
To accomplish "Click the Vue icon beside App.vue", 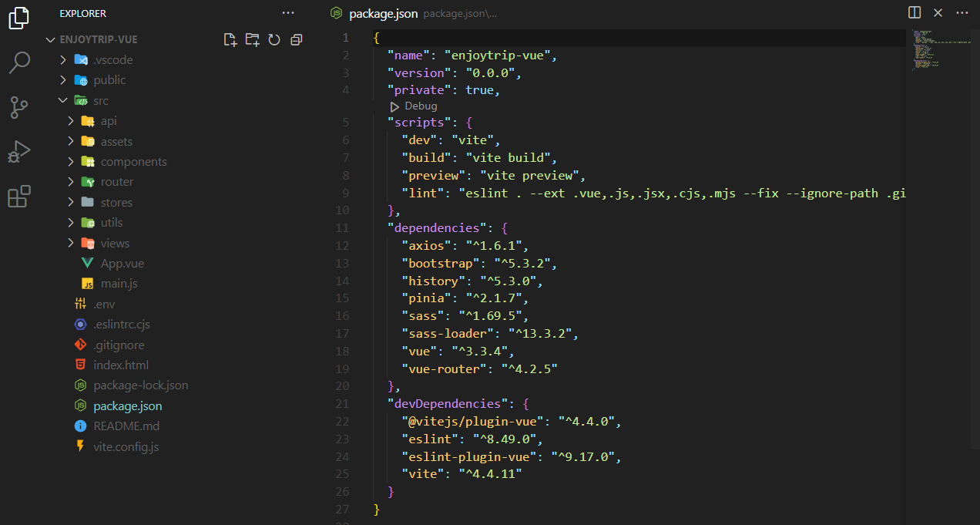I will pos(87,264).
